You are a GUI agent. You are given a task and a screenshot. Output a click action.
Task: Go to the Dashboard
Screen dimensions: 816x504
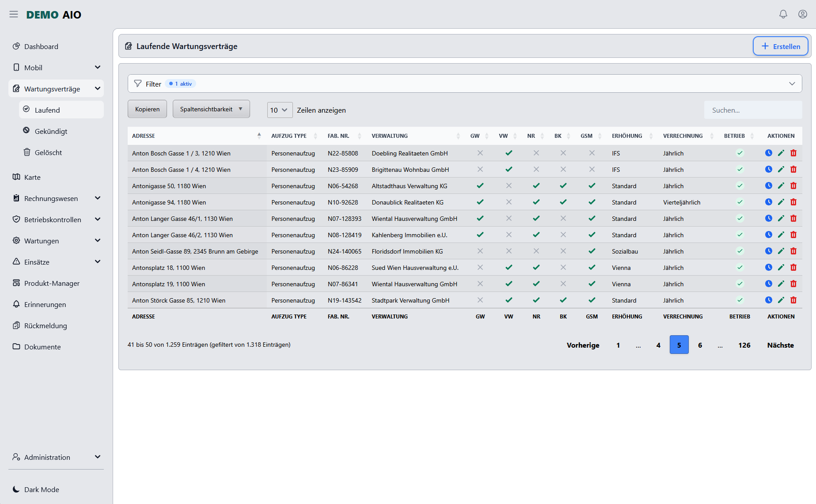56,46
